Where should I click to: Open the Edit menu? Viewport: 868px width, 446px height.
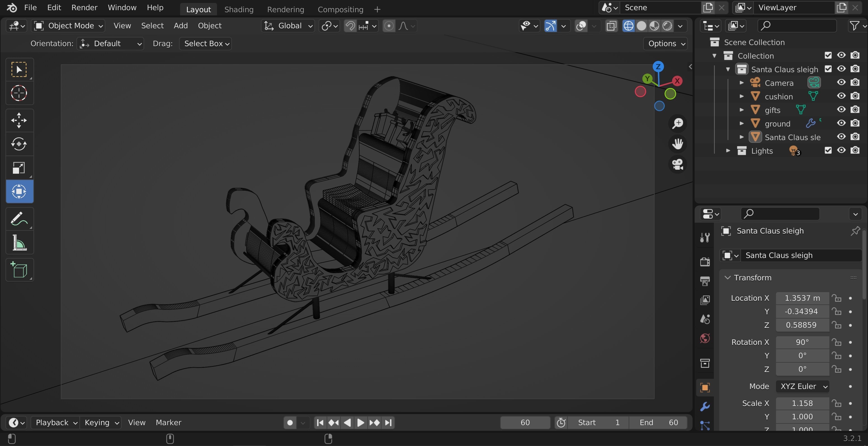click(54, 7)
